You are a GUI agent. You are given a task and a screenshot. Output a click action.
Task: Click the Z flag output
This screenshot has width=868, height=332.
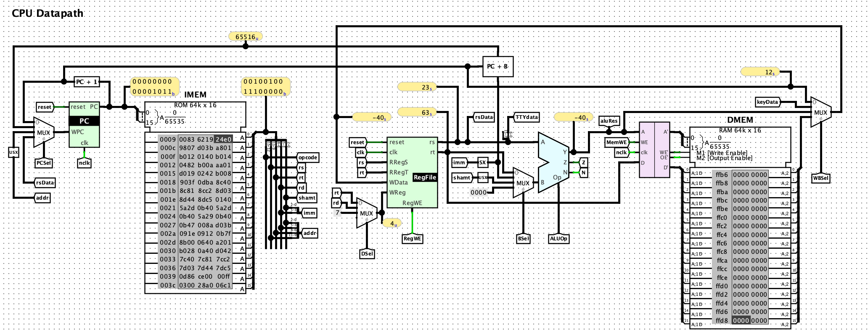(584, 163)
